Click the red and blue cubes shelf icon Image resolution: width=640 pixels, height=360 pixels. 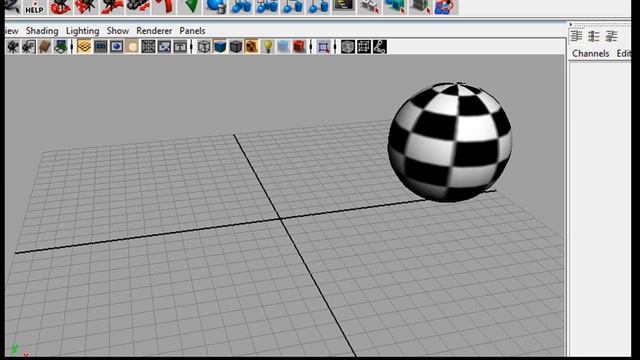[x=446, y=7]
